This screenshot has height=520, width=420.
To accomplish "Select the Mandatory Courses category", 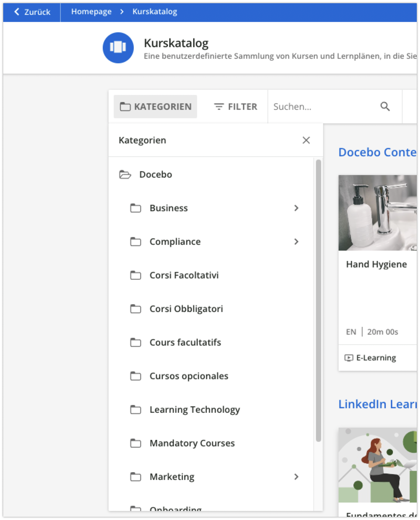I will tap(192, 443).
